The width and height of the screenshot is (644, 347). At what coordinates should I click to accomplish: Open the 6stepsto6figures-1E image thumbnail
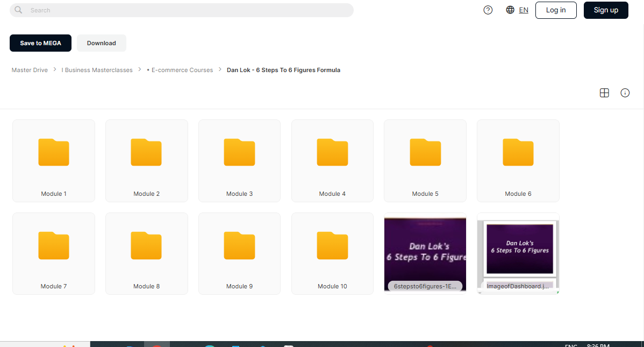click(x=425, y=254)
